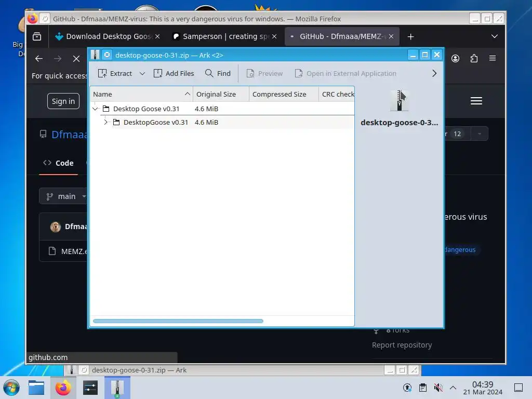Open the clock showing 04:39
This screenshot has width=532, height=399.
pyautogui.click(x=483, y=388)
